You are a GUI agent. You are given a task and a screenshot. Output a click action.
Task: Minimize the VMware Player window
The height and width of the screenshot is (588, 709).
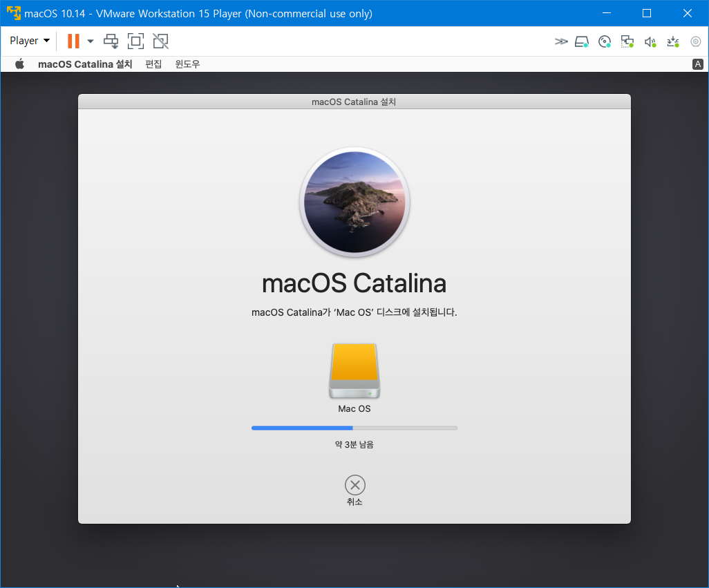coord(607,13)
